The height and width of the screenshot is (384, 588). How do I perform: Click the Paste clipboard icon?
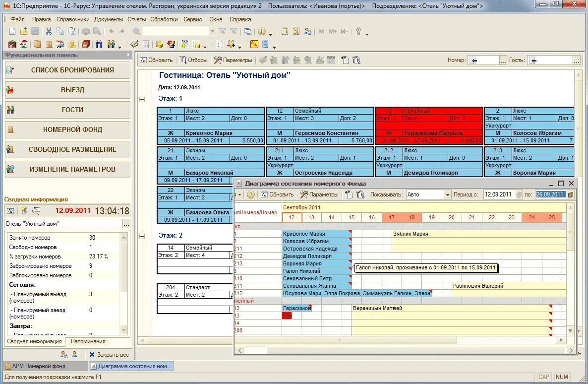pos(71,32)
